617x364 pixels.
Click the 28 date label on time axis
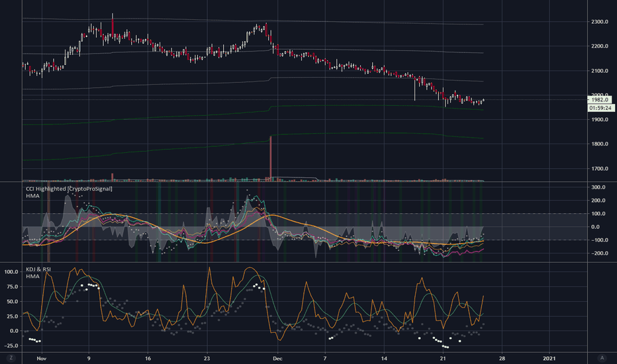[502, 359]
